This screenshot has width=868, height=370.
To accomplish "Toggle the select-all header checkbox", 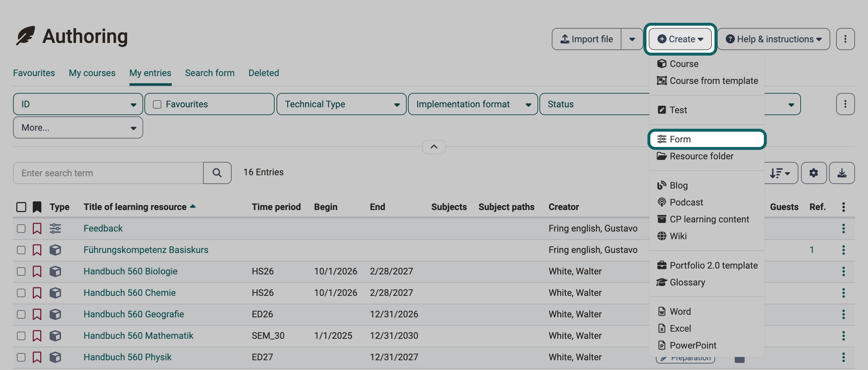I will click(x=21, y=207).
